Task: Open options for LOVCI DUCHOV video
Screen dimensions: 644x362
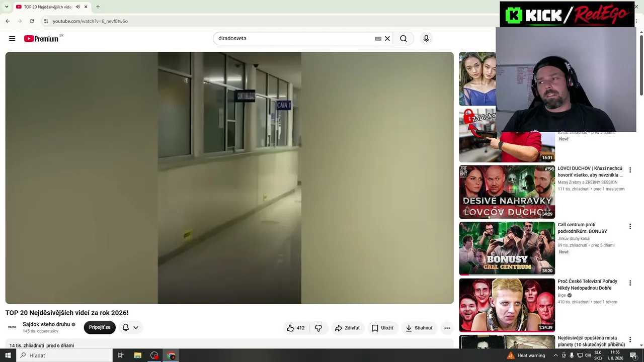Action: click(630, 170)
